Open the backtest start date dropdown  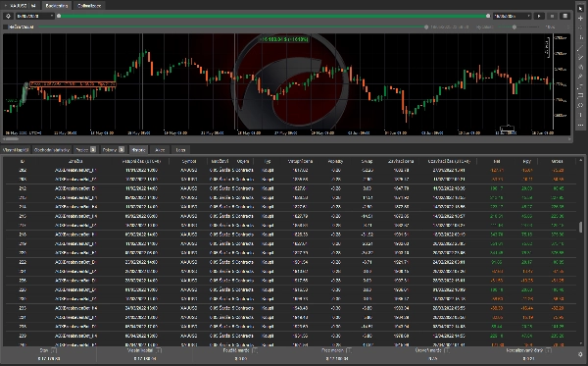click(34, 16)
